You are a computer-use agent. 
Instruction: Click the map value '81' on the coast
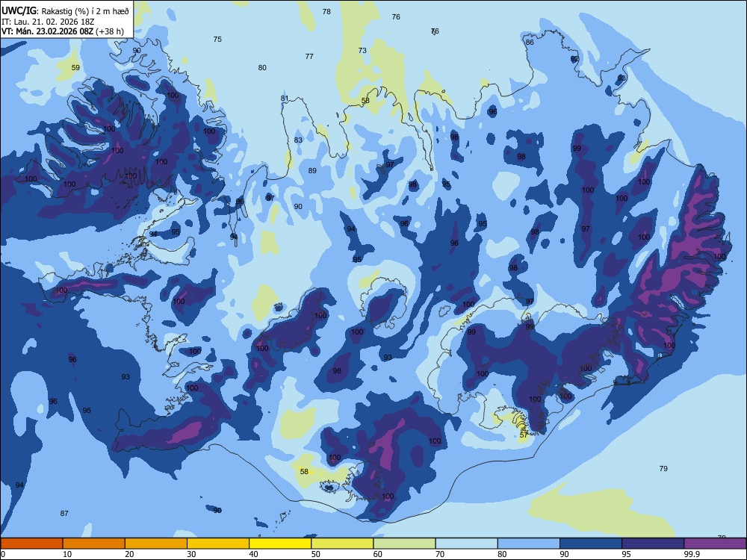285,99
